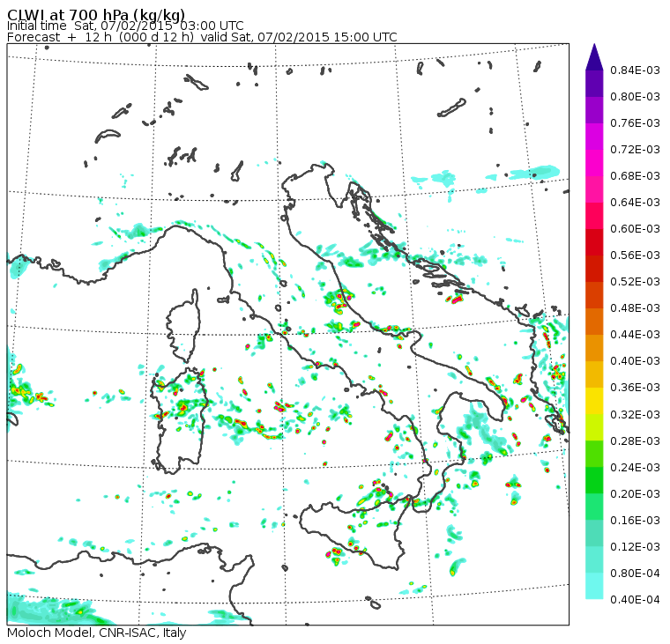Click the 0.68E-03 colorbar label
The height and width of the screenshot is (644, 670).
pos(635,176)
